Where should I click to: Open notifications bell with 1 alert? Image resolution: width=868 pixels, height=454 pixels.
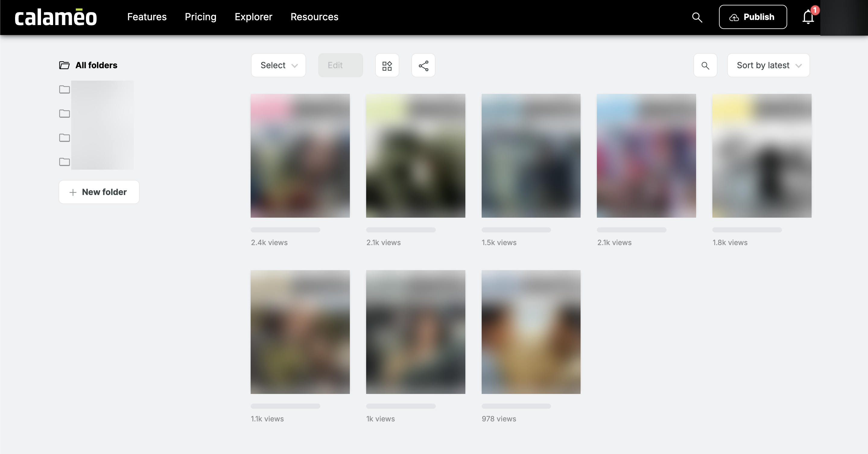tap(808, 17)
